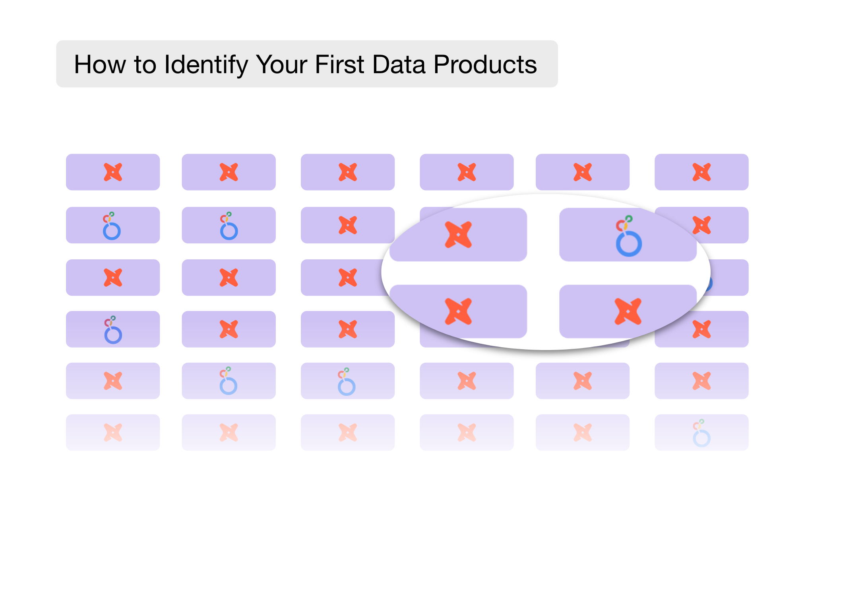Select the magnified dbt icon below the Looker card
Viewport: 868px width, 603px height.
(628, 311)
